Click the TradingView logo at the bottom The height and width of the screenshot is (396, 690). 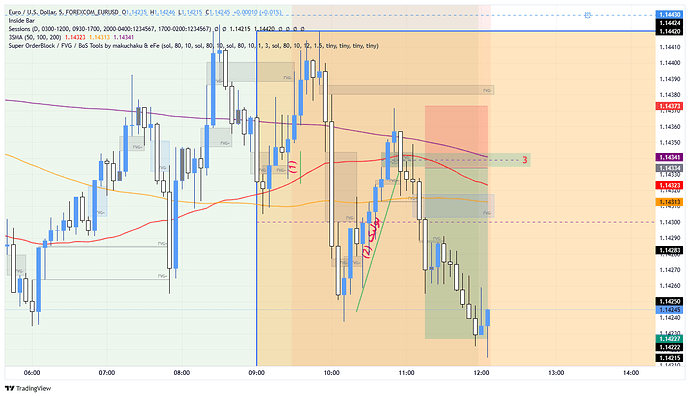click(28, 388)
